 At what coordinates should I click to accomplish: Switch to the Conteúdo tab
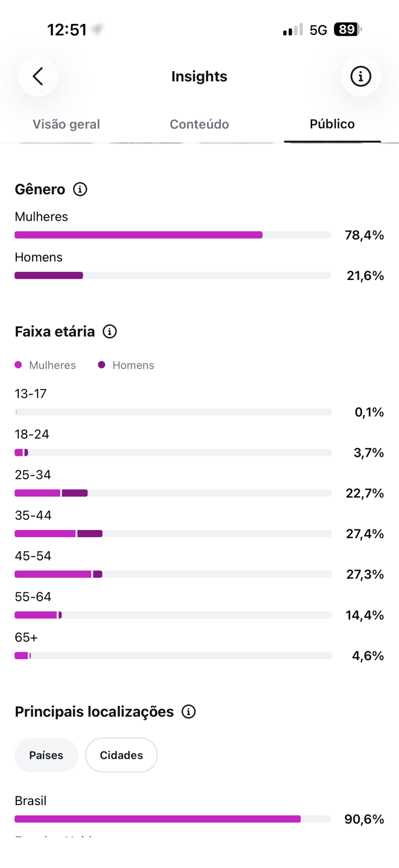(x=200, y=124)
